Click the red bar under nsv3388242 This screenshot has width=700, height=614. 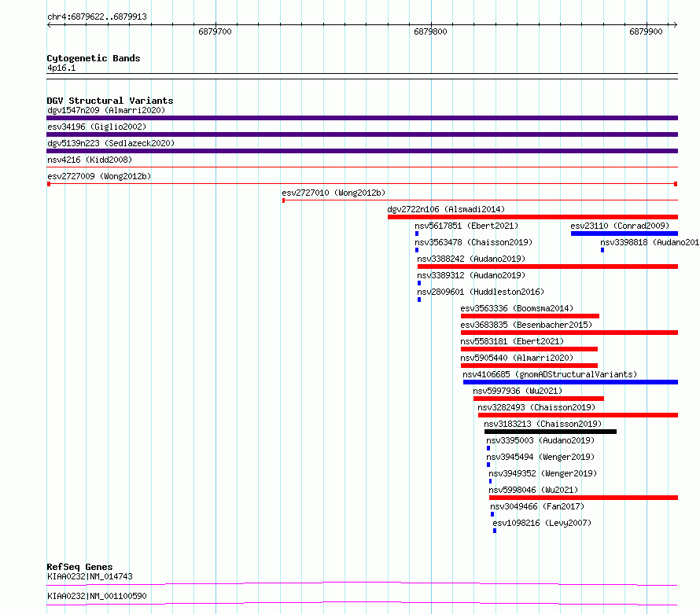[x=547, y=267]
